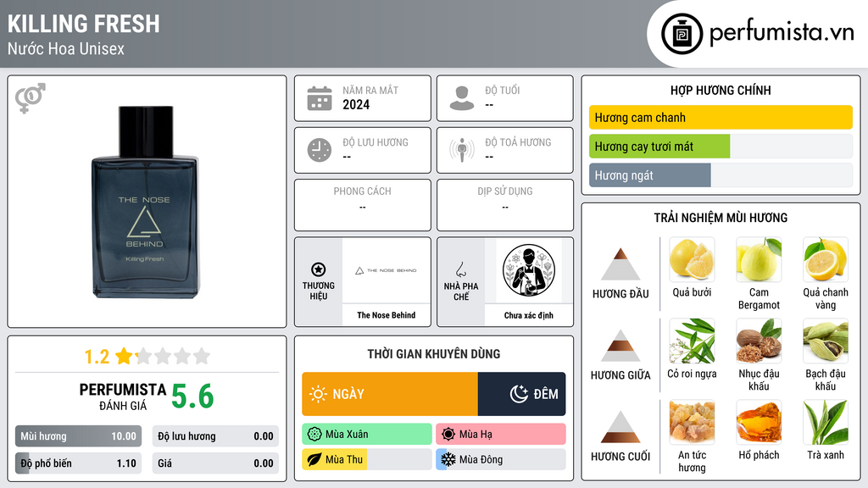Click the Độ lưu hương 0.00 score bar
The image size is (868, 488).
pos(215,436)
